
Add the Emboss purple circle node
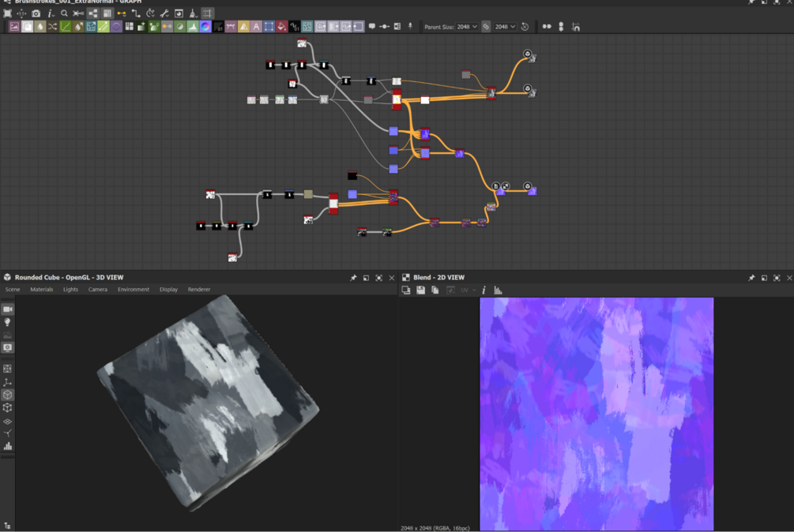116,27
